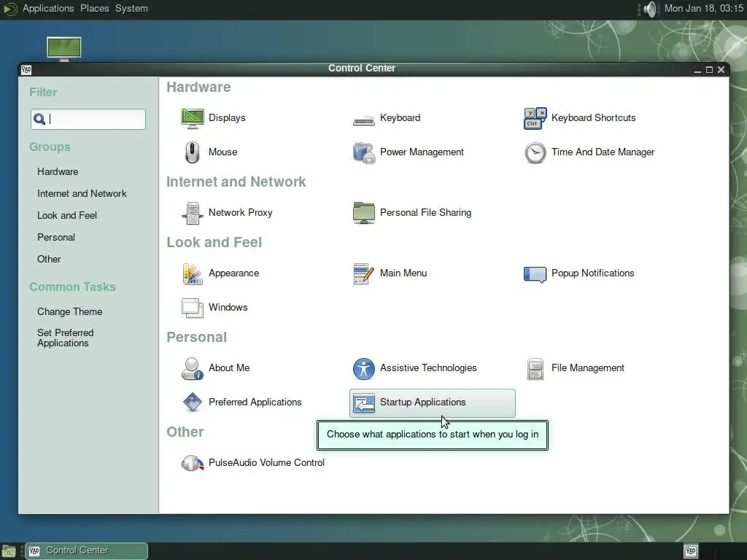This screenshot has height=560, width=747.
Task: Open the About Me user icon
Action: coord(193,368)
